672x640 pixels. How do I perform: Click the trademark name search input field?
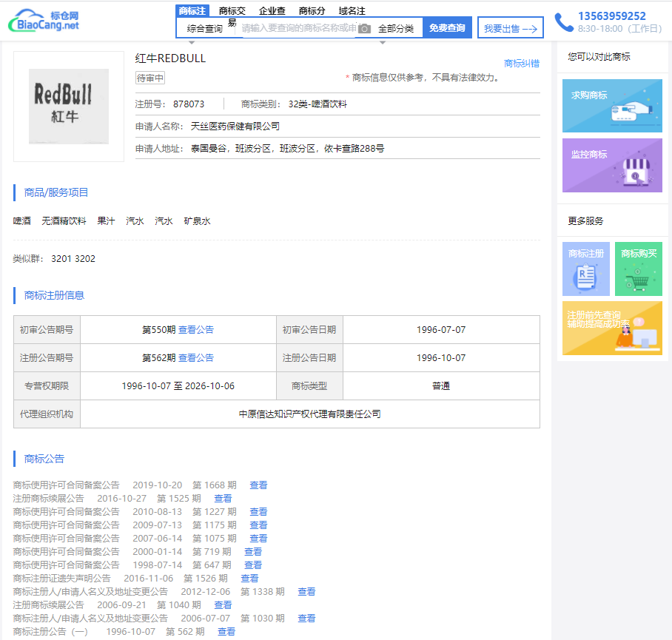[299, 28]
